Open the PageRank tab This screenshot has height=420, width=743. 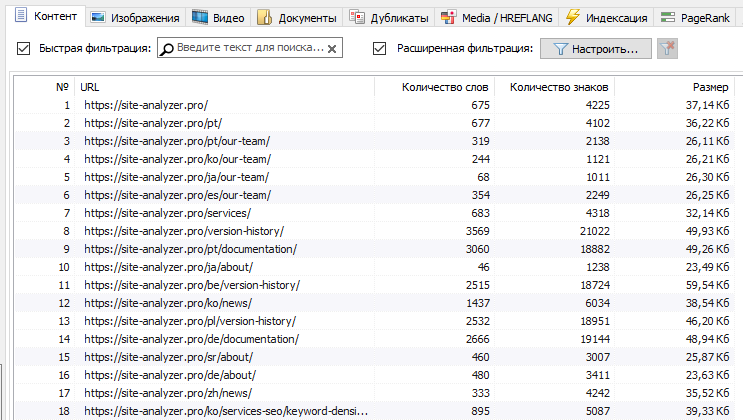point(696,18)
